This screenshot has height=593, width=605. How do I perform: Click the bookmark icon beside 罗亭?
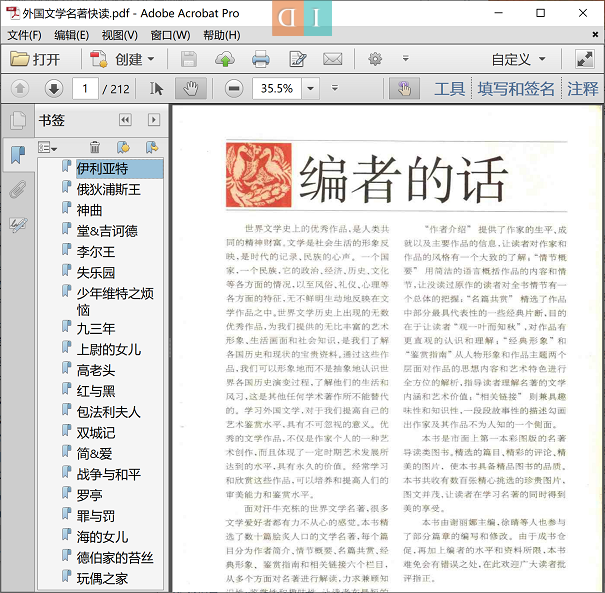pos(67,493)
